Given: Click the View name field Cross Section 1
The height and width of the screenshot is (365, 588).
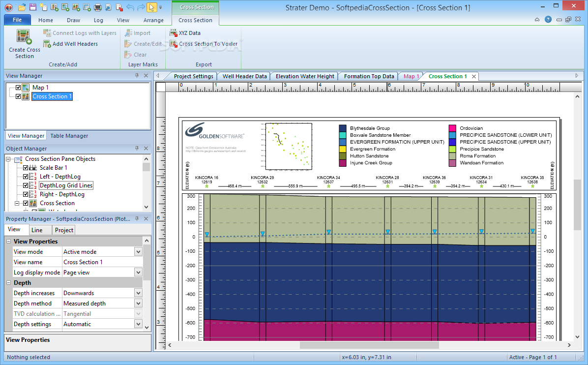Looking at the screenshot, I should (102, 262).
